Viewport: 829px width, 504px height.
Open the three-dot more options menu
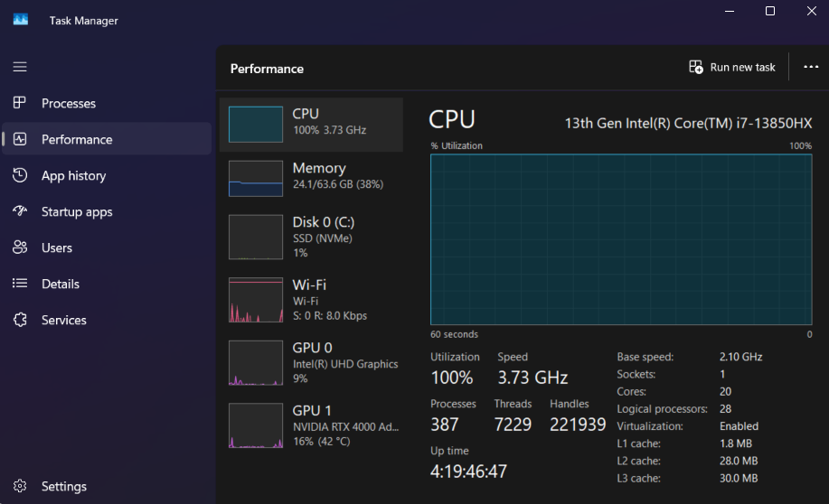[x=810, y=68]
